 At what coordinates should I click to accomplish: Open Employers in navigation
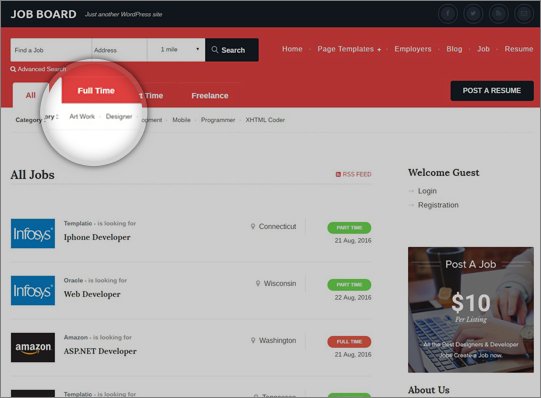click(x=413, y=49)
